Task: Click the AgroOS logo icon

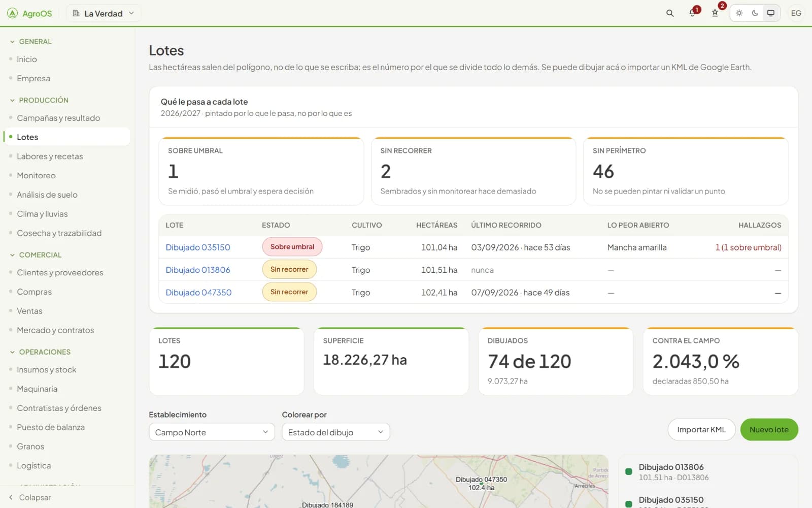Action: [12, 13]
